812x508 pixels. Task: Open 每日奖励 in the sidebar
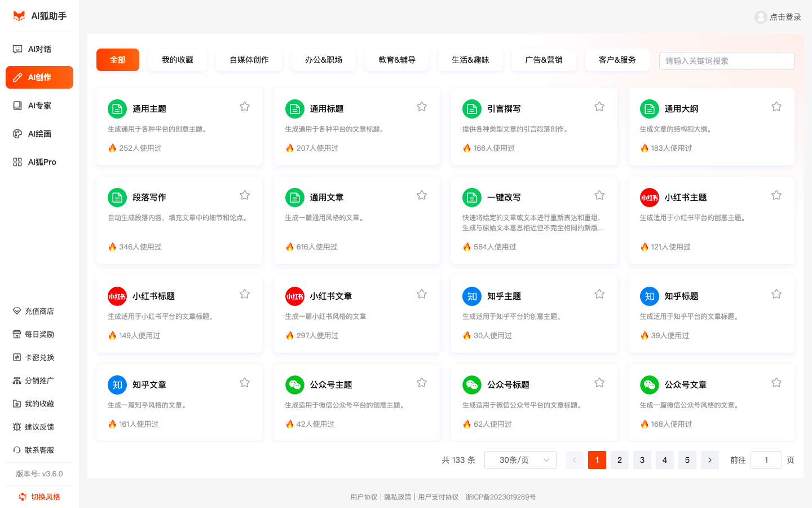point(39,334)
